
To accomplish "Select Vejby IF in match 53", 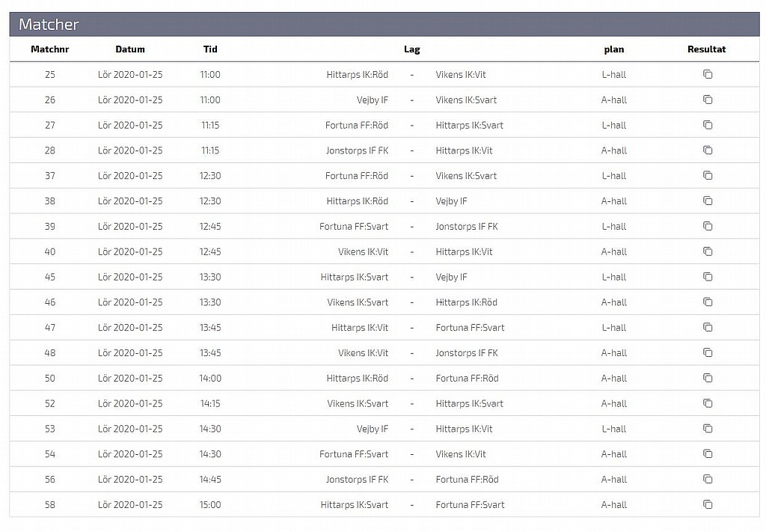I will (373, 429).
